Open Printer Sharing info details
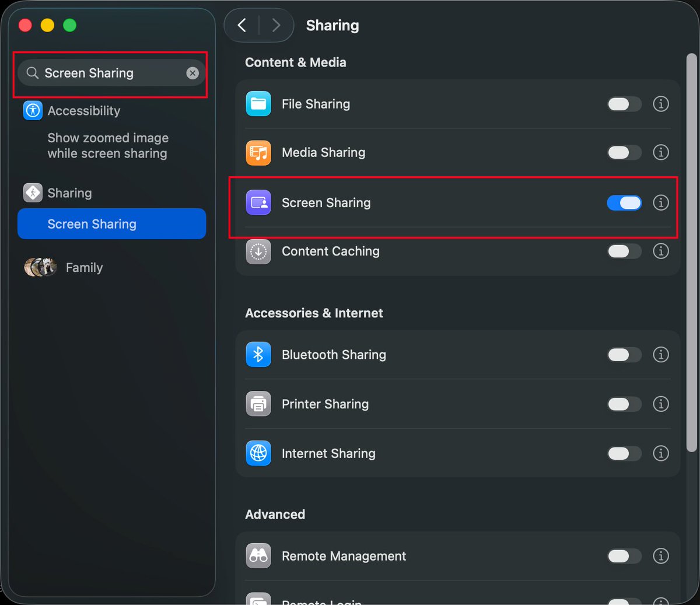700x605 pixels. coord(661,404)
